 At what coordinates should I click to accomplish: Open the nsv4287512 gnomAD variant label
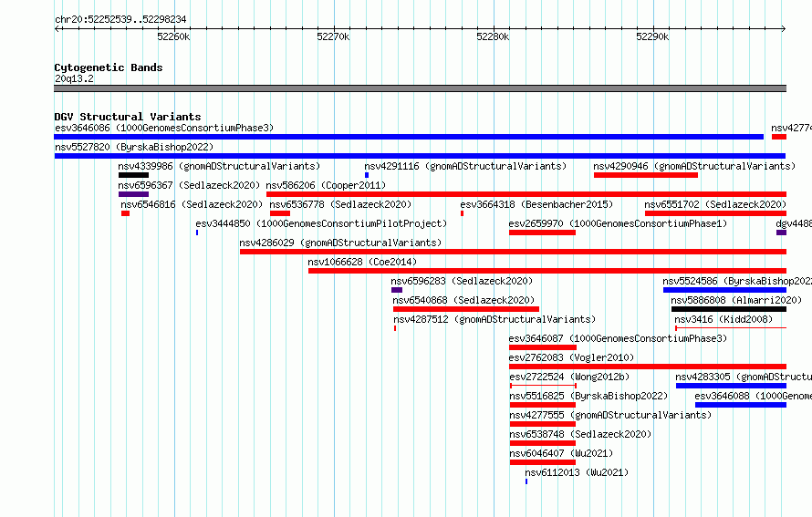tap(494, 319)
